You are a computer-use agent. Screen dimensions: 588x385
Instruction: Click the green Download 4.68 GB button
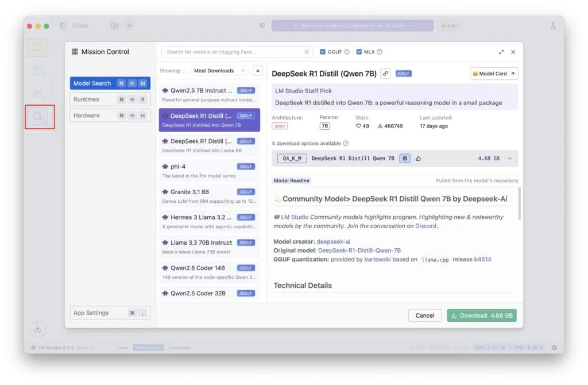click(482, 315)
